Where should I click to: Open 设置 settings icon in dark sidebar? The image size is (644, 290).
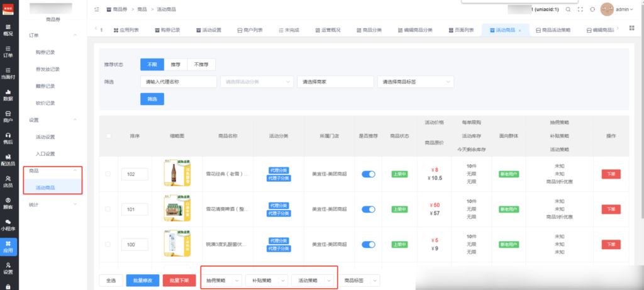click(8, 268)
